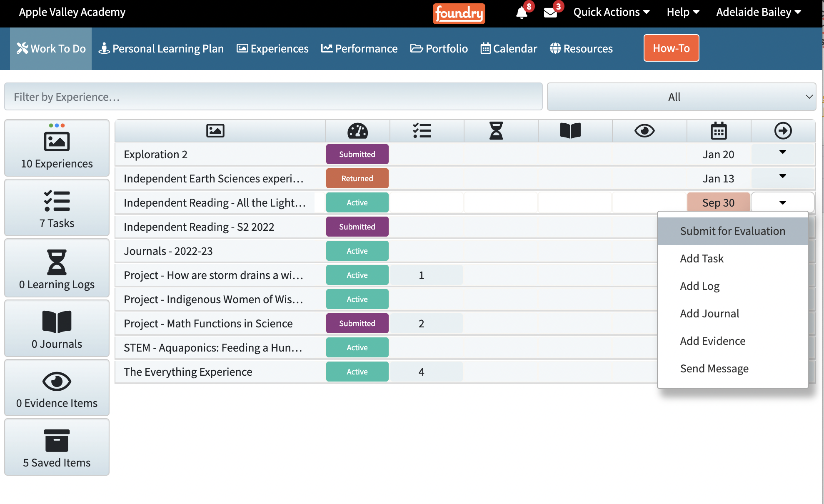Click the notifications bell icon
Viewport: 824px width, 504px height.
pyautogui.click(x=522, y=13)
